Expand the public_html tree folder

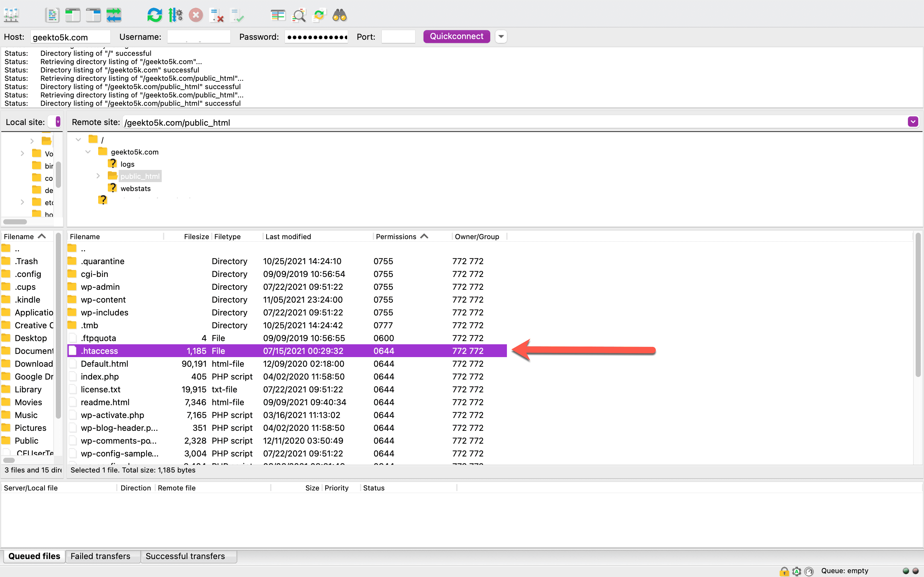pos(98,176)
